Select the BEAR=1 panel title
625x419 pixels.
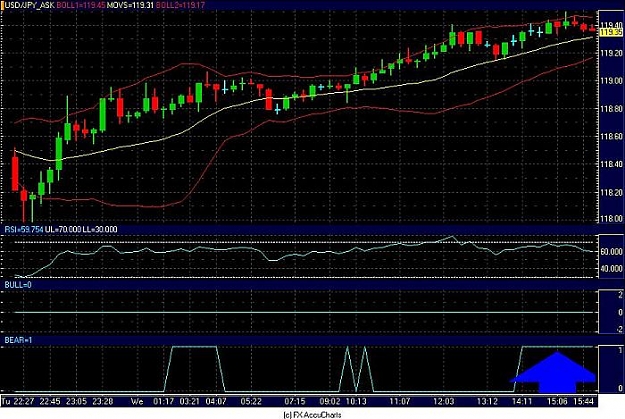tap(18, 340)
